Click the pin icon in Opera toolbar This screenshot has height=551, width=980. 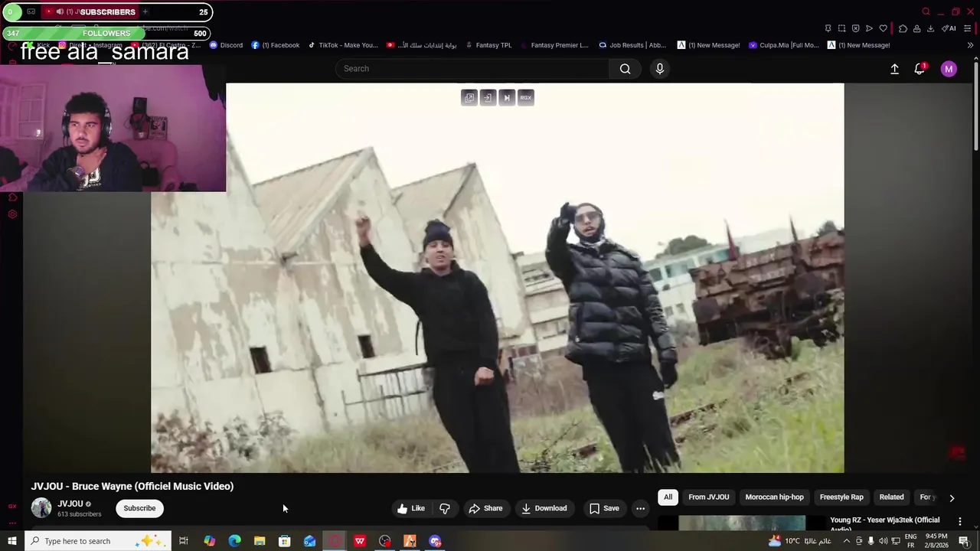pyautogui.click(x=828, y=28)
